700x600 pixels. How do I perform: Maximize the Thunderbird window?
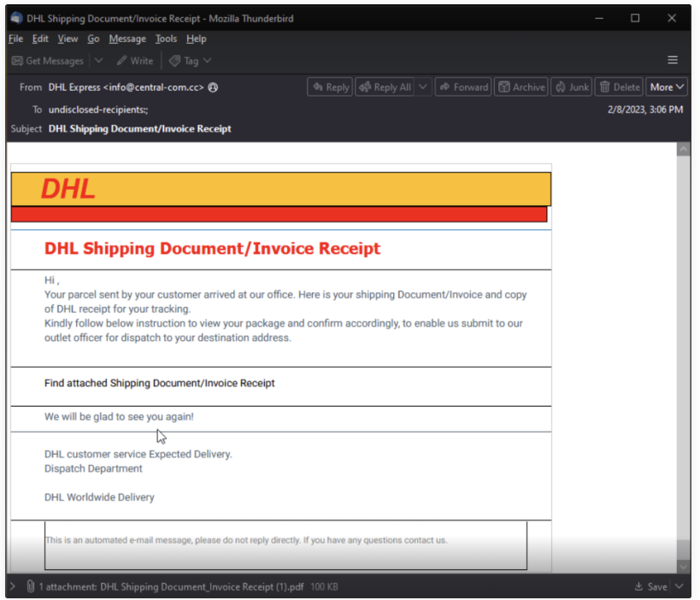coord(635,18)
